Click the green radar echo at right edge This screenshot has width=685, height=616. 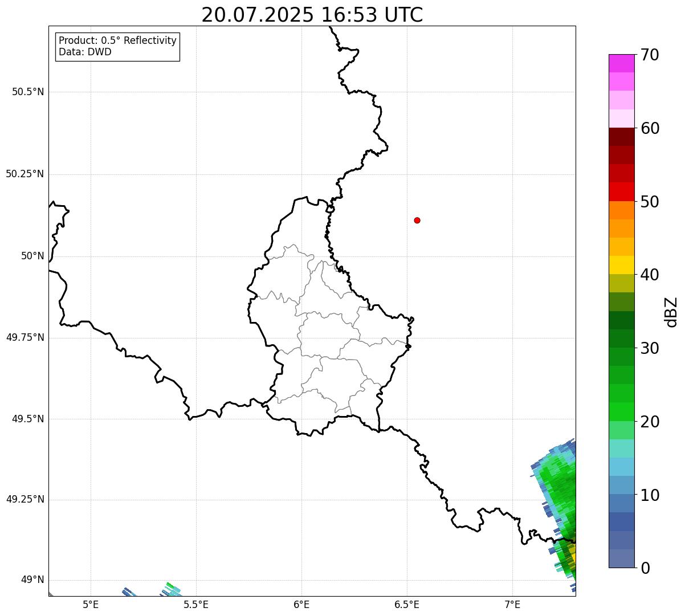[561, 501]
